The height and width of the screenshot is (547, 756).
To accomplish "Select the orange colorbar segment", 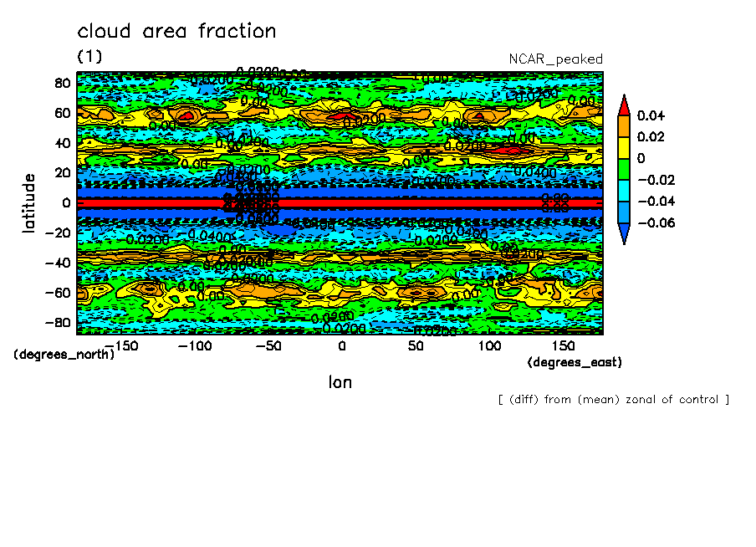I will 625,125.
